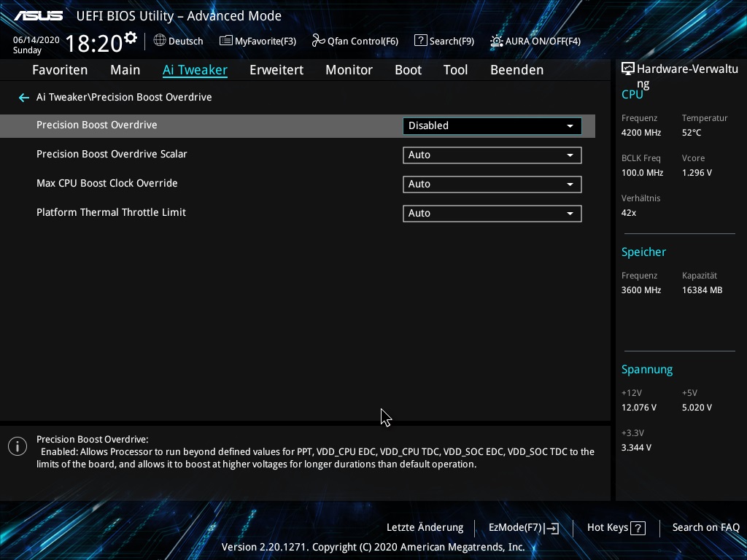This screenshot has width=747, height=560.
Task: Click Letzte Änderung button
Action: coord(425,528)
